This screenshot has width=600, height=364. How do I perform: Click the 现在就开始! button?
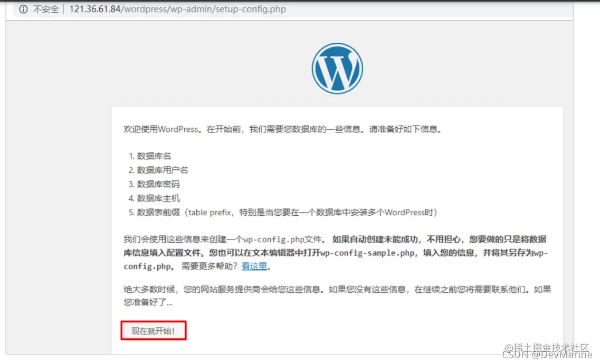[154, 331]
